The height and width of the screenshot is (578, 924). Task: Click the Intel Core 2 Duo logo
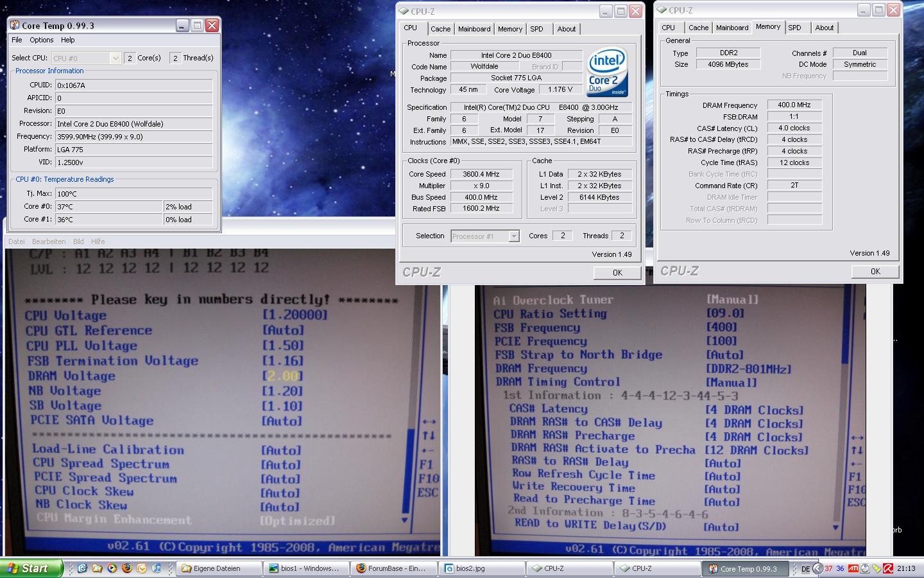point(606,72)
